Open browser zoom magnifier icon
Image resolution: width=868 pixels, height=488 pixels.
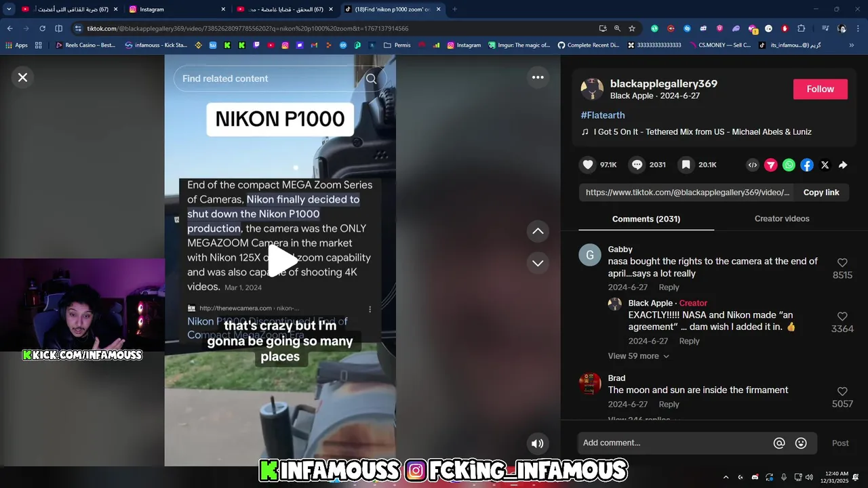click(617, 28)
